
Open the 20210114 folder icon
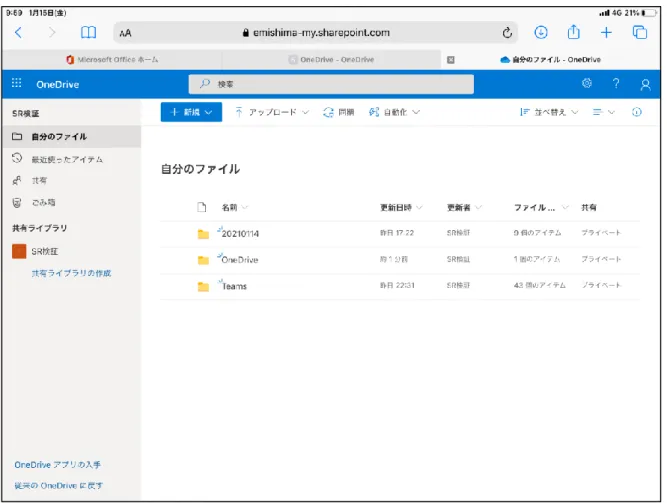(203, 234)
